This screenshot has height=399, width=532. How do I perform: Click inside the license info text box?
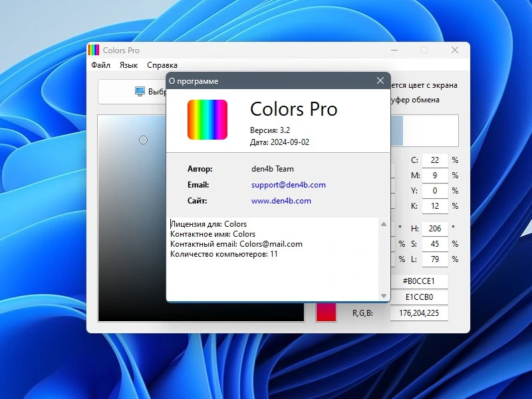(273, 259)
